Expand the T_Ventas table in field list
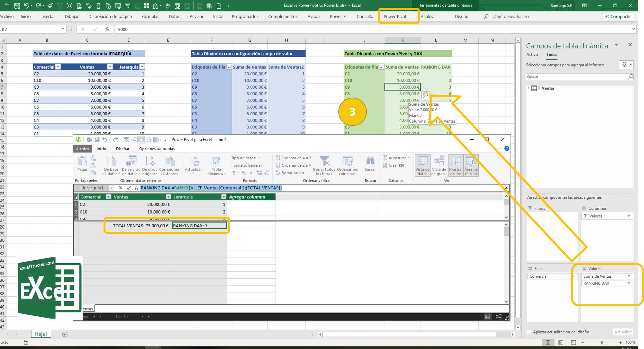Image resolution: width=644 pixels, height=349 pixels. 528,88
